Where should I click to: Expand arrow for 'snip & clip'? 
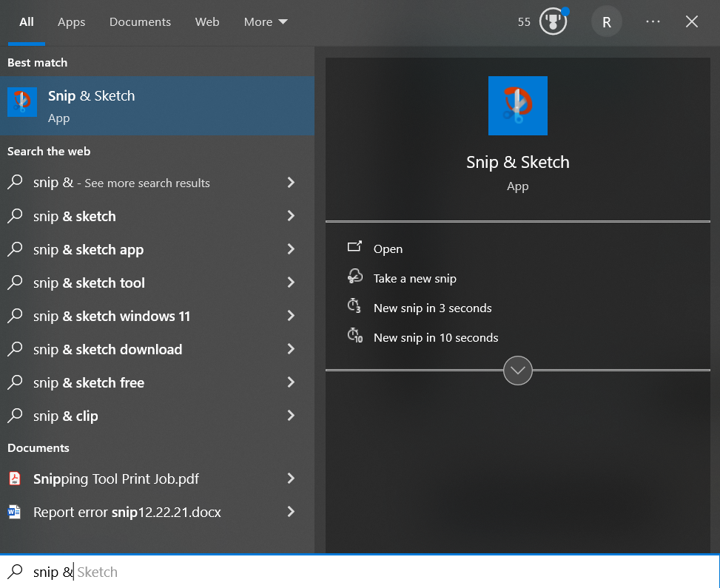[x=291, y=416]
